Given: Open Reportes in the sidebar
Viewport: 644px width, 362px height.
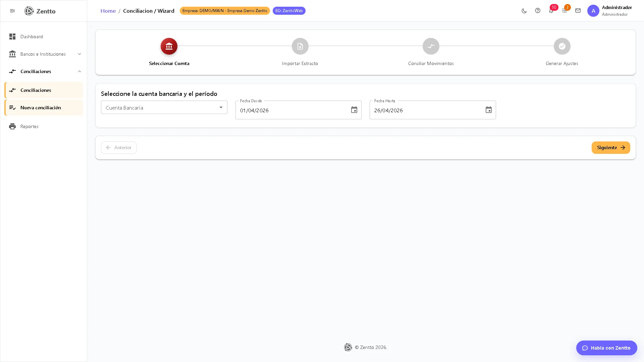Looking at the screenshot, I should tap(44, 126).
